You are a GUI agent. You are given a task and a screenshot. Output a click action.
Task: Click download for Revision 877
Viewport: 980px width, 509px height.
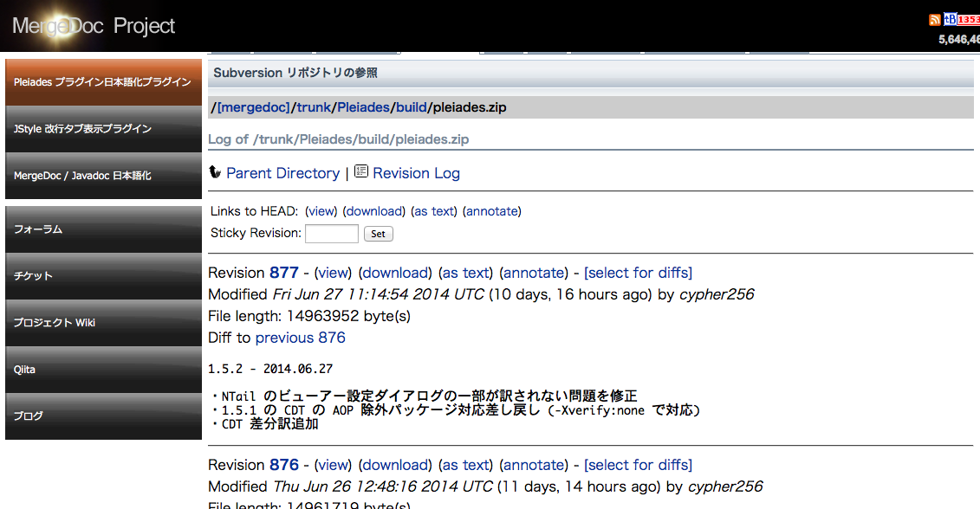396,273
